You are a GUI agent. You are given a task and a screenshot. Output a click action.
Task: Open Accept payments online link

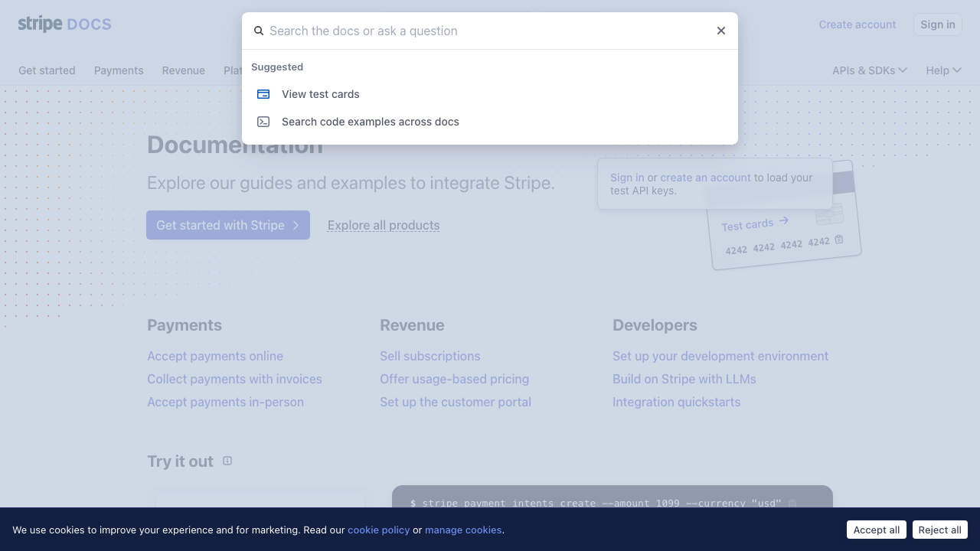[x=215, y=356]
